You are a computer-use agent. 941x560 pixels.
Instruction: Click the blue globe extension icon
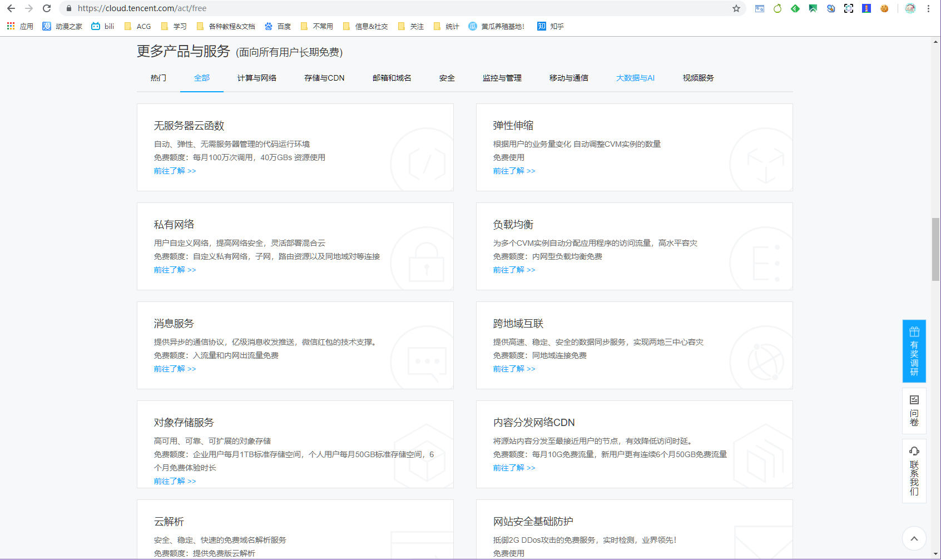(831, 8)
